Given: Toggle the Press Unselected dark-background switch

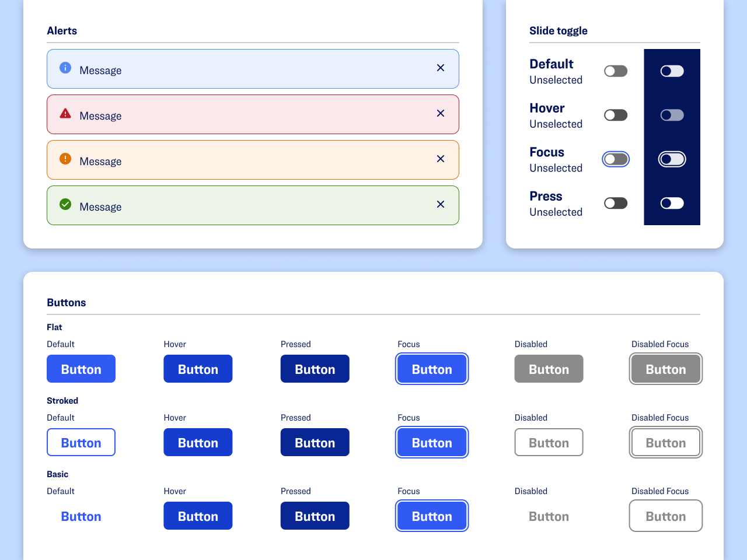Looking at the screenshot, I should [x=672, y=203].
